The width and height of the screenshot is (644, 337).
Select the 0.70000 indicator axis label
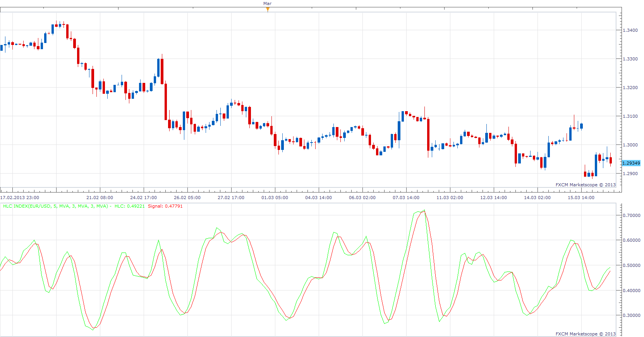[631, 215]
